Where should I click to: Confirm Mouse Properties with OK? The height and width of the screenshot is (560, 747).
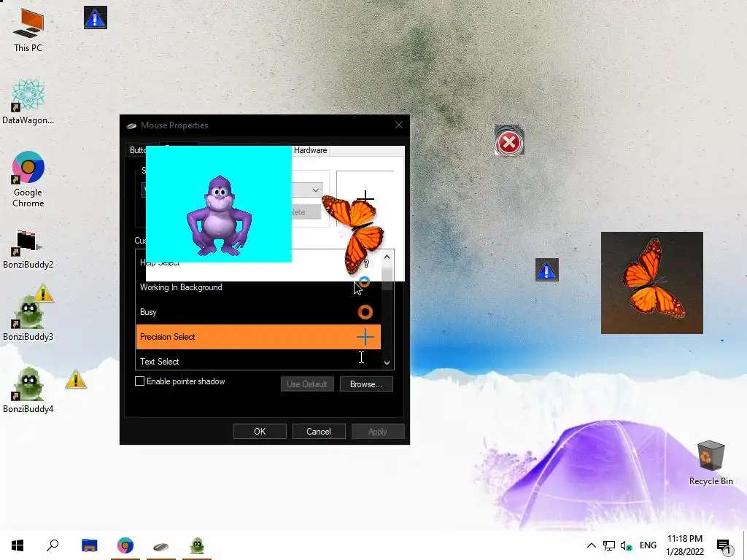click(x=260, y=432)
